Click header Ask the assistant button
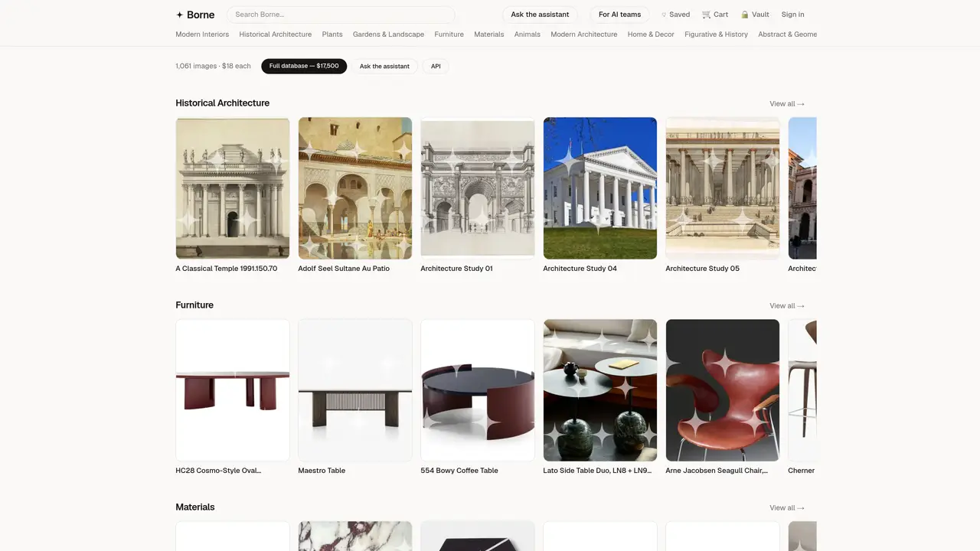The width and height of the screenshot is (980, 551). tap(540, 15)
